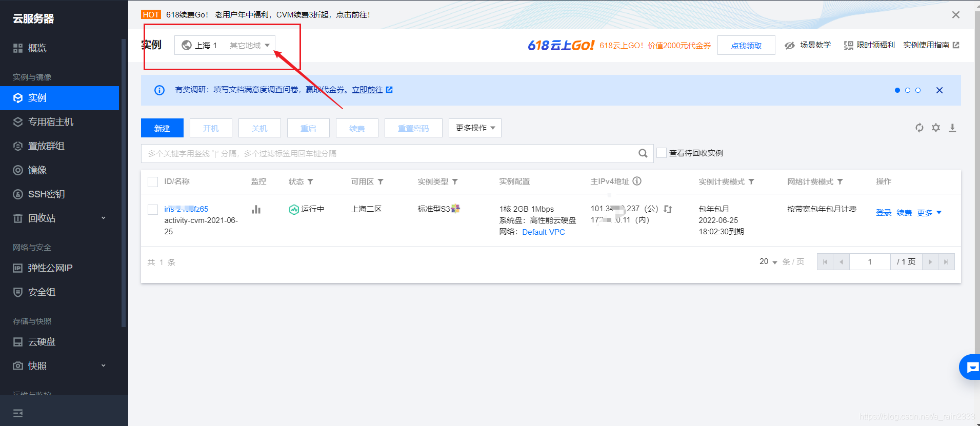The width and height of the screenshot is (980, 426).
Task: Open the 更多操作 dropdown
Action: tap(475, 128)
